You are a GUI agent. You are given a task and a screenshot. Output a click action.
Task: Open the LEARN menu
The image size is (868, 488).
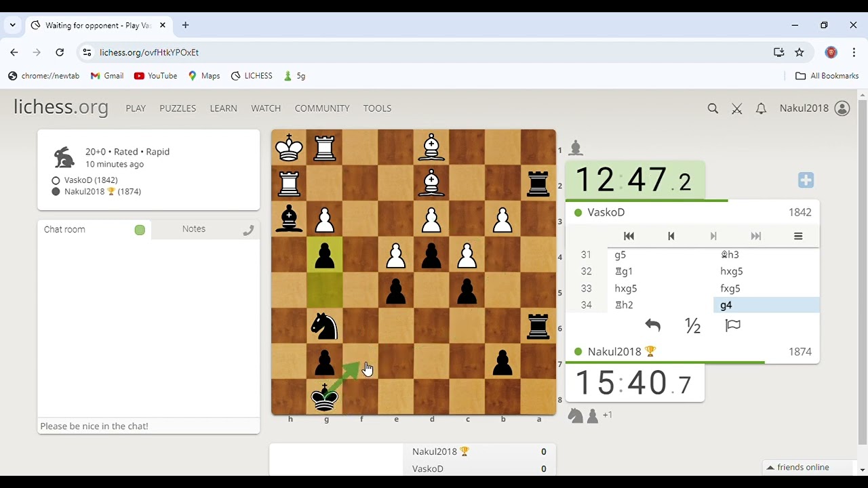(223, 108)
